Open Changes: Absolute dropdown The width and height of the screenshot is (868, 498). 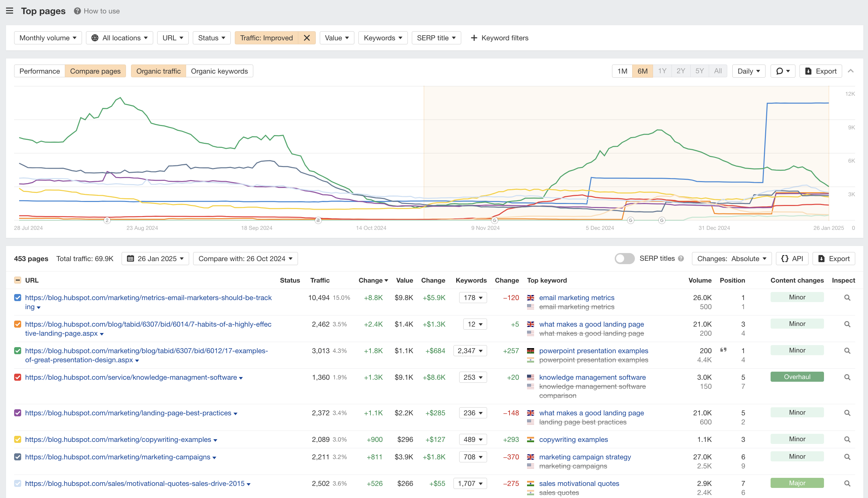pyautogui.click(x=732, y=259)
